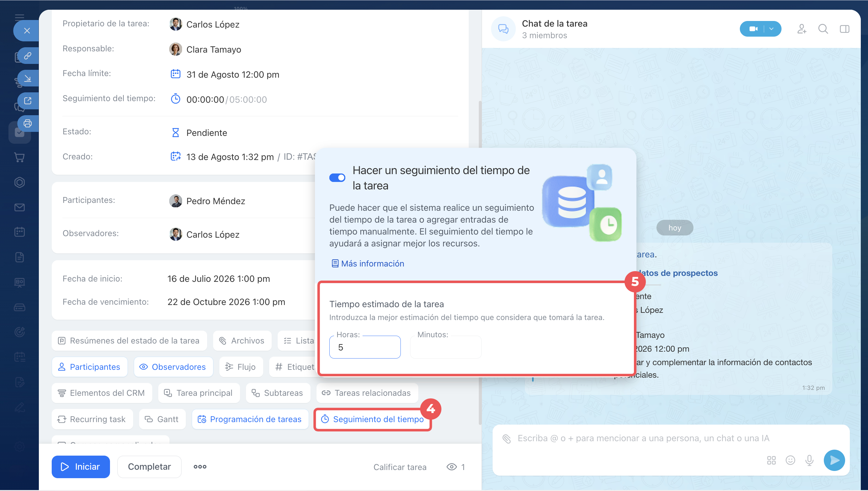Open the Más información link
868x491 pixels.
tap(368, 263)
